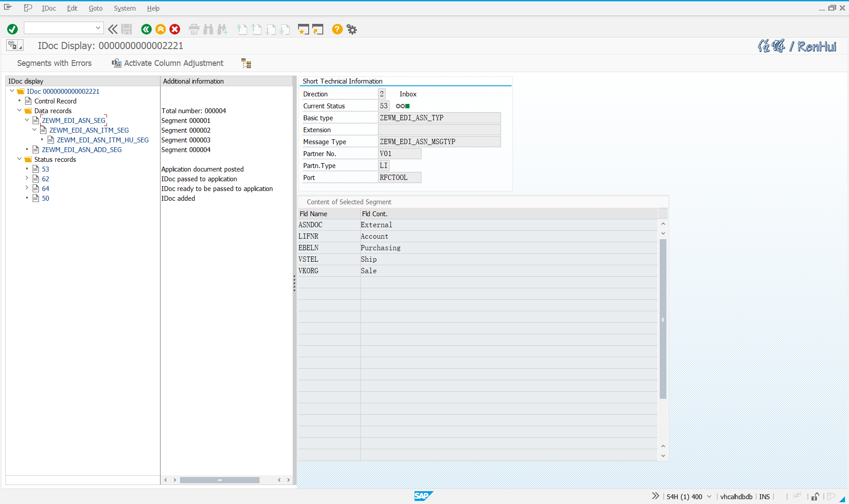Click tree hierarchy icon beside Column Adjustment
This screenshot has width=849, height=504.
pos(246,63)
